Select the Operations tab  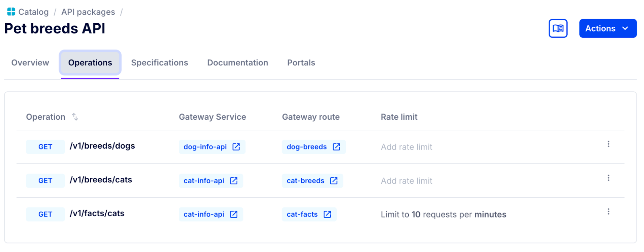pyautogui.click(x=90, y=63)
